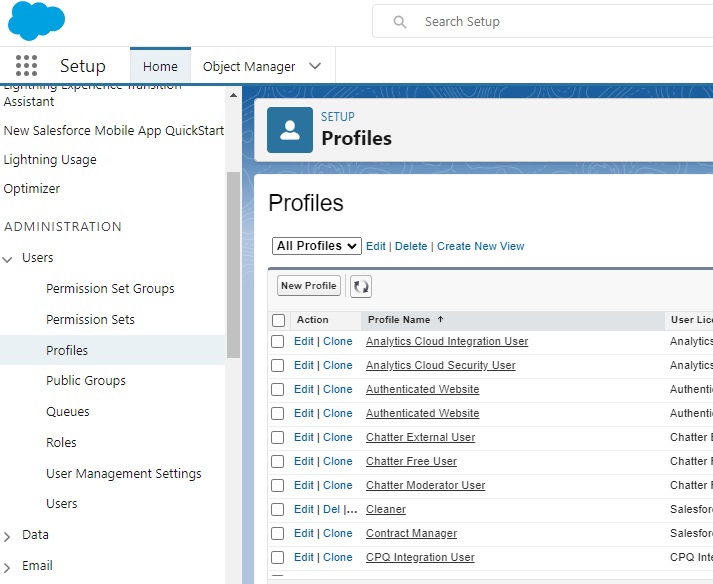Viewport: 713px width, 584px height.
Task: Collapse the Users tree section
Action: (9, 258)
